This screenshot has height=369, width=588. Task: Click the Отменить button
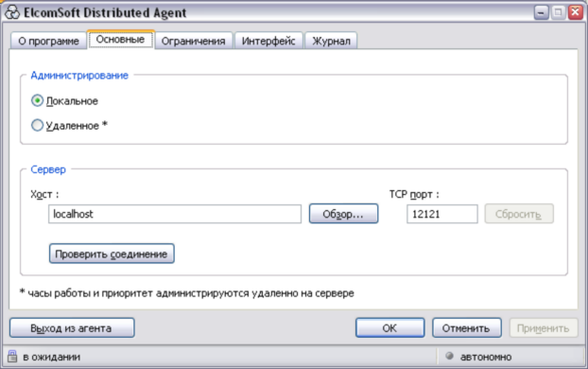tap(466, 327)
